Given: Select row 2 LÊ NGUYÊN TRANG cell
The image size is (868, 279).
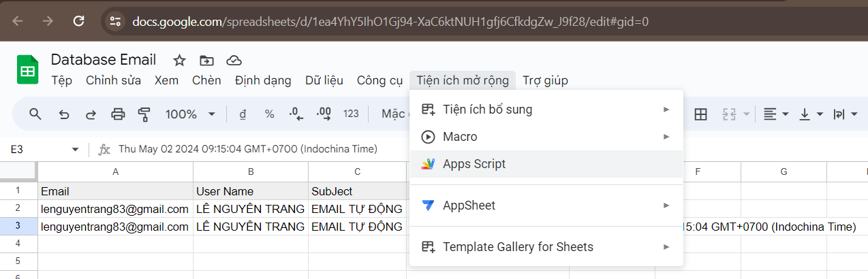Looking at the screenshot, I should coord(251,208).
